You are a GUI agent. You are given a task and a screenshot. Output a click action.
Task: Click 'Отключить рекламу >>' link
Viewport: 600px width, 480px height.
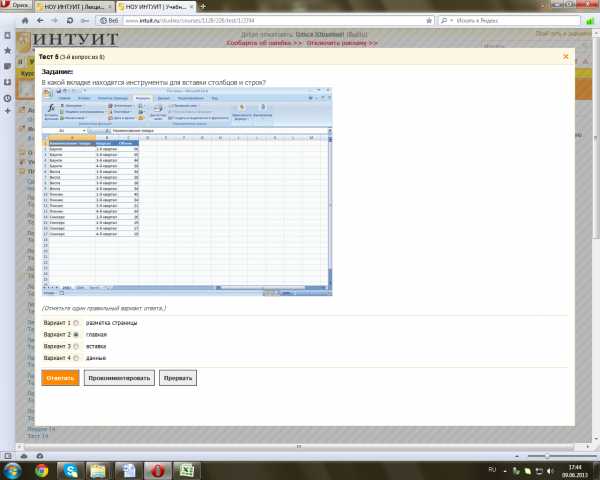click(342, 43)
